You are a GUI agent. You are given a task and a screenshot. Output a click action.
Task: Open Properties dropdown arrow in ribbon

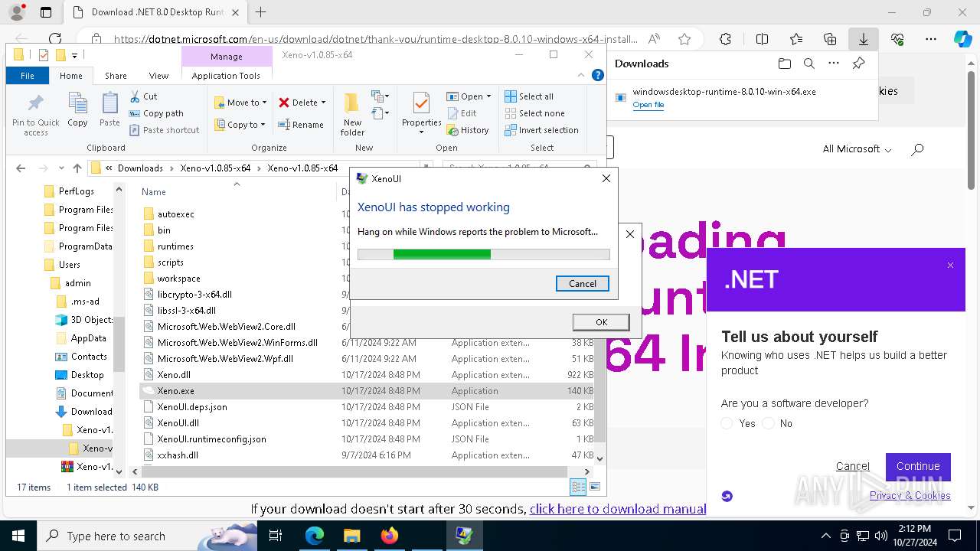[422, 132]
